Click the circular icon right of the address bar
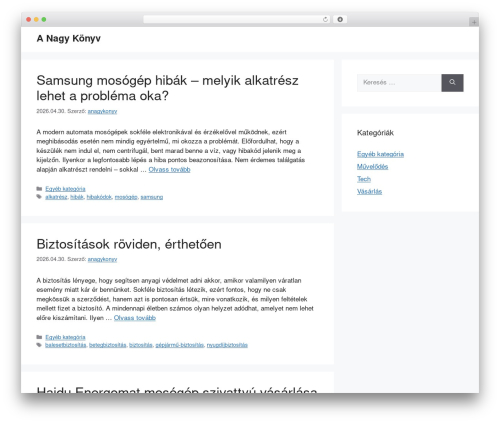Viewport: 500px width, 423px height. (x=340, y=20)
